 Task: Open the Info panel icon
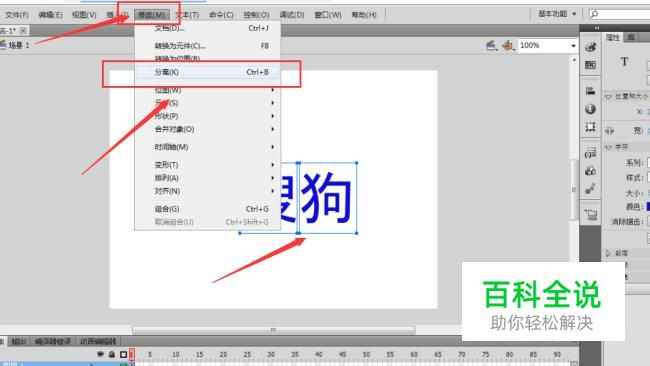coord(590,109)
